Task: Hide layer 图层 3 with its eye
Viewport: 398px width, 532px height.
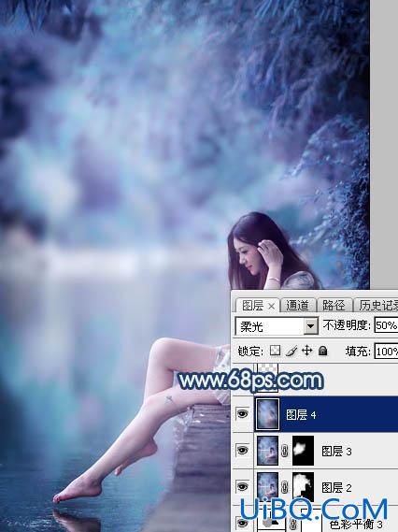Action: 242,451
